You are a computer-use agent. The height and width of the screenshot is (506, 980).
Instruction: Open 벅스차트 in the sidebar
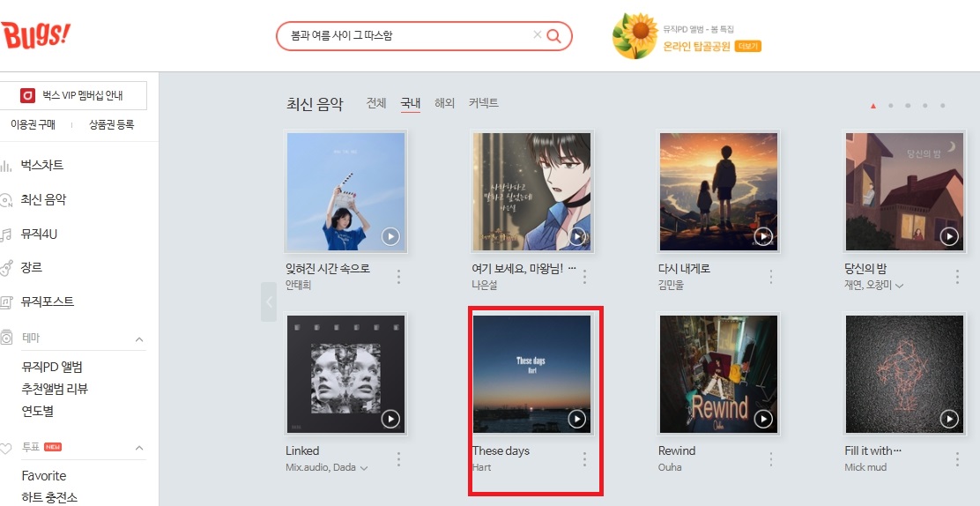click(42, 166)
